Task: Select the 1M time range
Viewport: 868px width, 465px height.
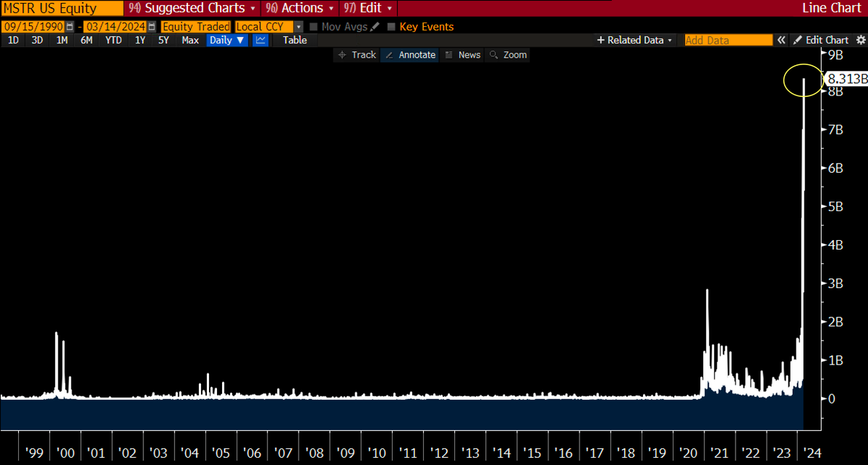Action: pos(61,40)
